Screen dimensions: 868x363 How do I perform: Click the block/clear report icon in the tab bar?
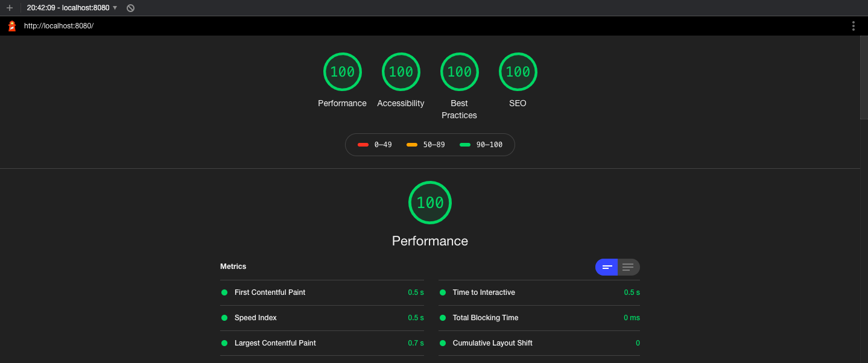click(130, 8)
